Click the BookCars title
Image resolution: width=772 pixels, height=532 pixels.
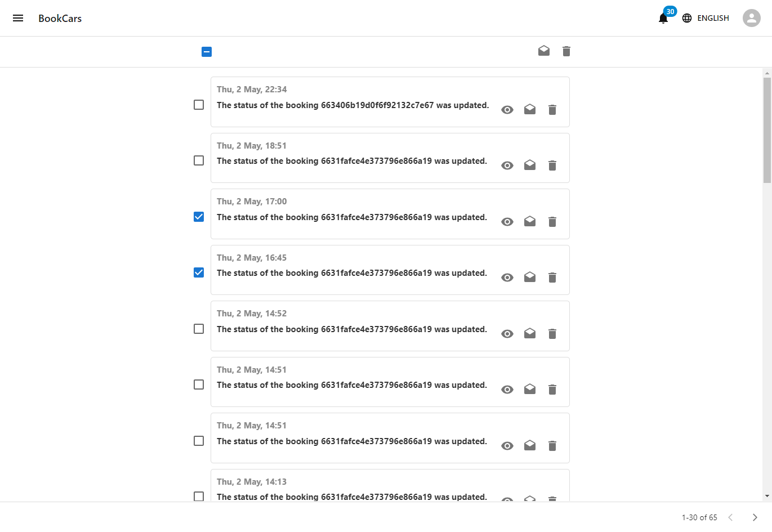[60, 19]
